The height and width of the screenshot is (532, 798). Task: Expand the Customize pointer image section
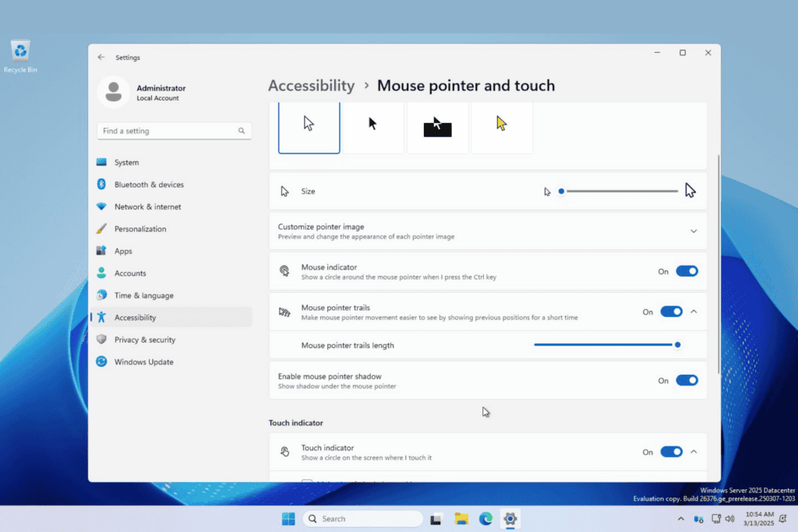coord(693,231)
